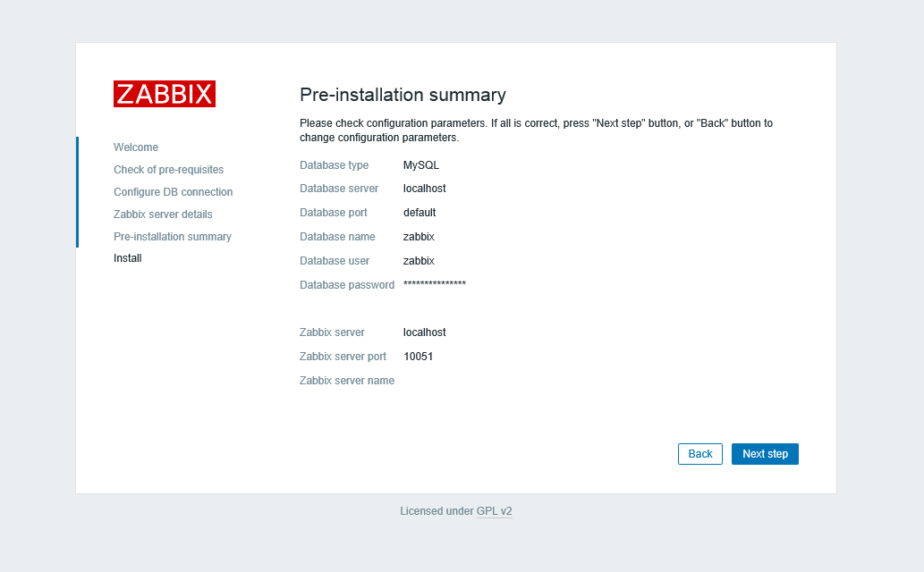
Task: Open the GPL v2 license link
Action: (494, 510)
